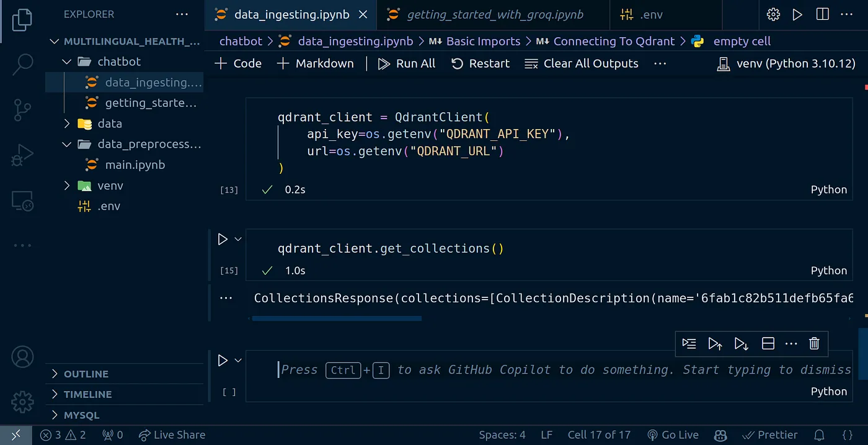
Task: Switch to getting_started_with_groq.ipynb tab
Action: point(495,14)
